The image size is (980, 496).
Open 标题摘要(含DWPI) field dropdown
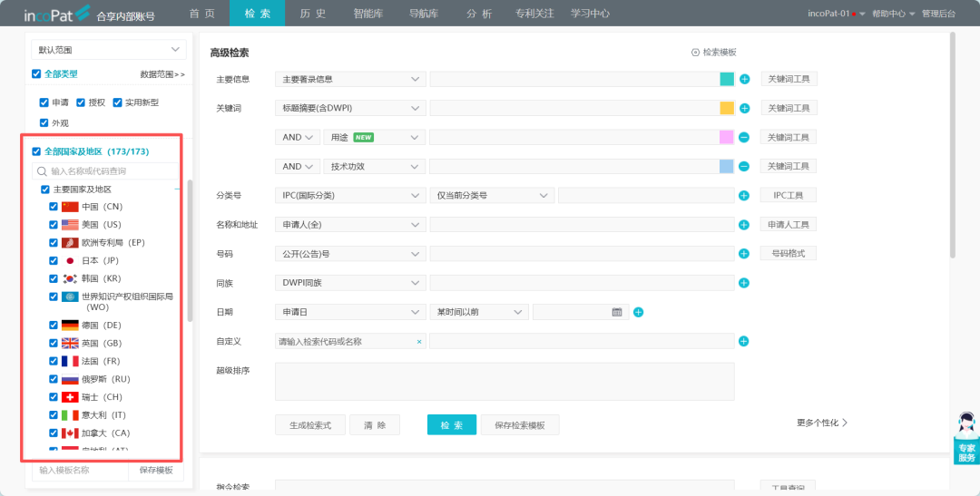[350, 108]
